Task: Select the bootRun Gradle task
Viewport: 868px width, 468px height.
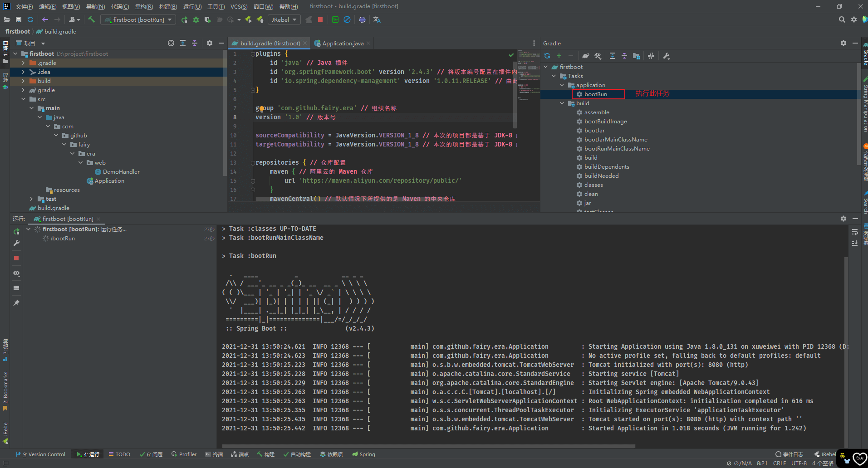Action: point(595,94)
